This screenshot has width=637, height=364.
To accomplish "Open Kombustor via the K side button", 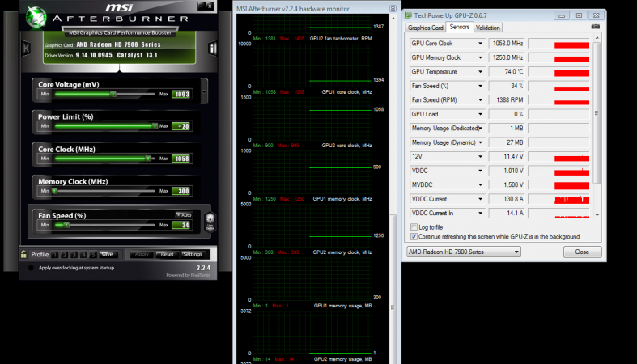I will coord(26,49).
